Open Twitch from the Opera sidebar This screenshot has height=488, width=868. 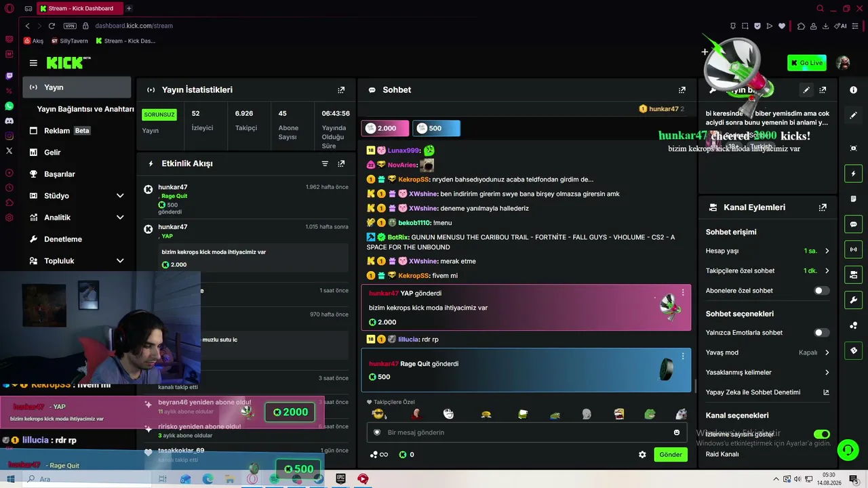pyautogui.click(x=9, y=76)
